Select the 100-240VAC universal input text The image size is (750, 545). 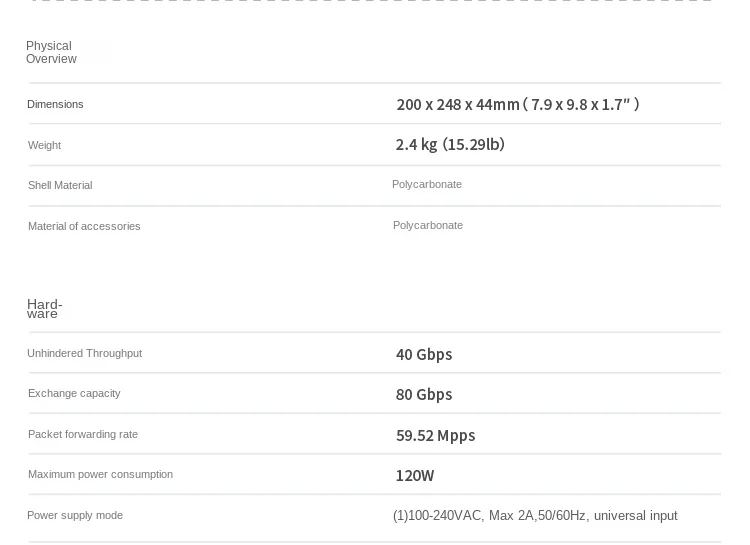tap(535, 516)
